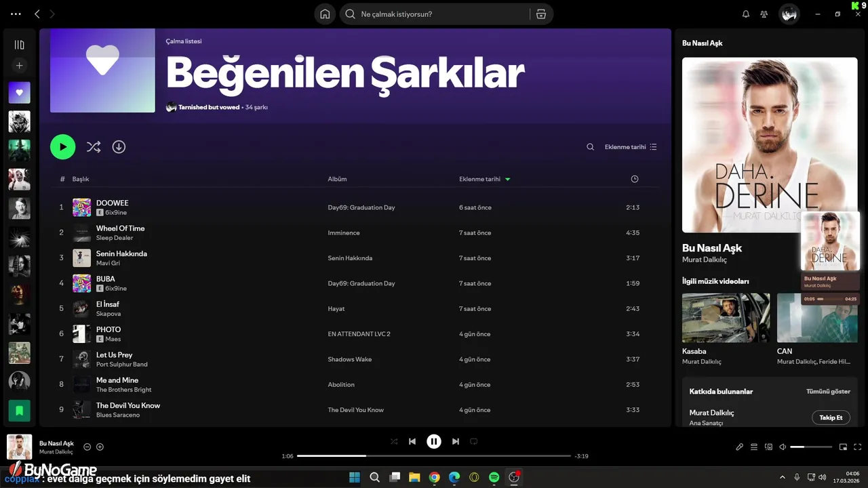Open Spotify app in Windows taskbar
Screen dimensions: 868x488
point(494,477)
